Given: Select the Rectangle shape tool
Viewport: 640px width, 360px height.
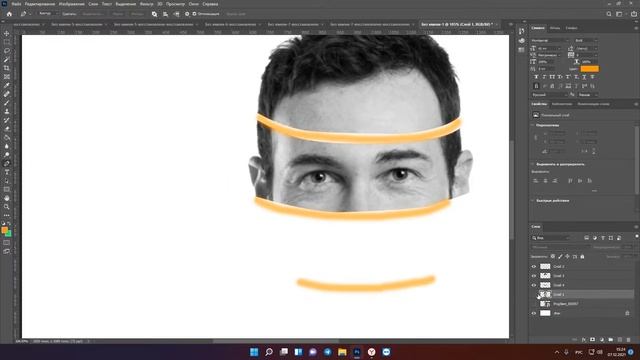Looking at the screenshot, I should [7, 189].
